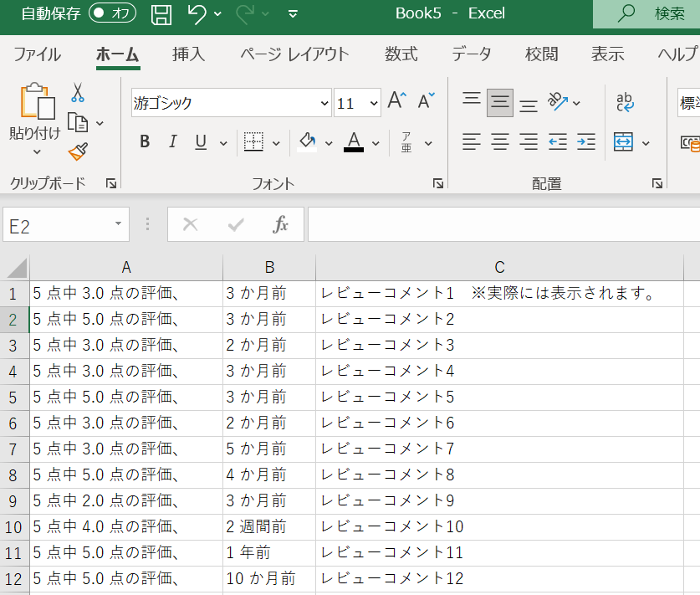Image resolution: width=700 pixels, height=595 pixels.
Task: Click Increase Indent icon
Action: 586,142
